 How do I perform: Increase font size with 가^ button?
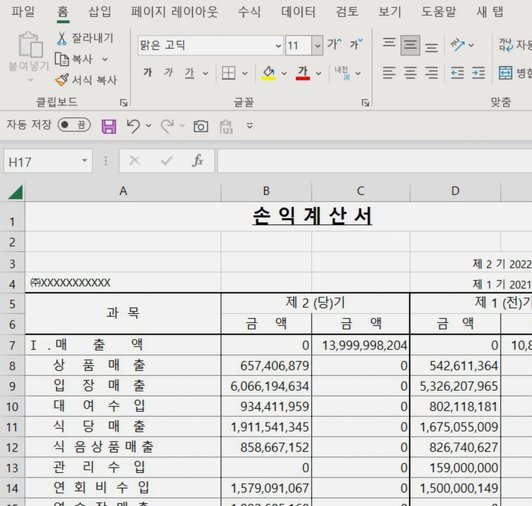click(334, 44)
